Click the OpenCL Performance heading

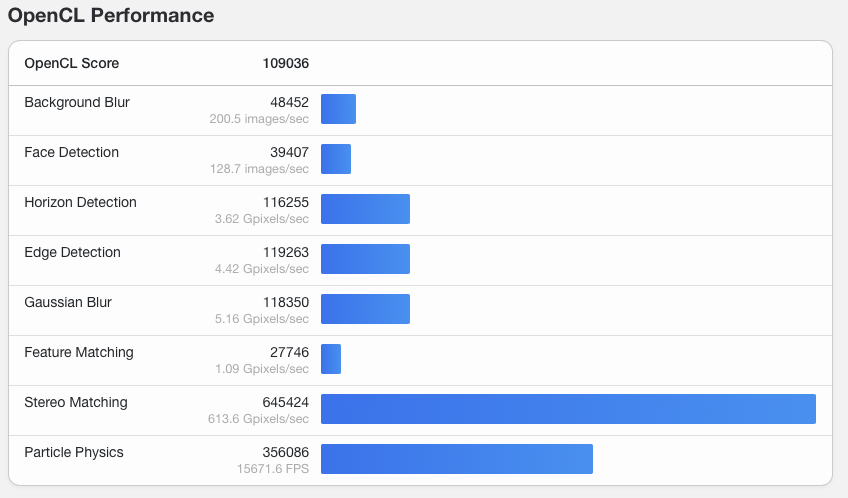pyautogui.click(x=111, y=16)
